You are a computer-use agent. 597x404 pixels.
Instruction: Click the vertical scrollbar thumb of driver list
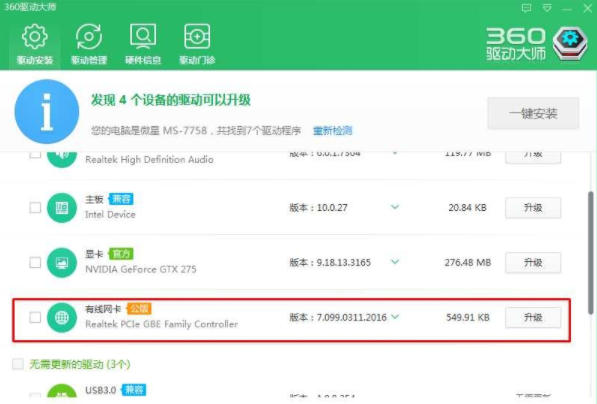point(591,253)
